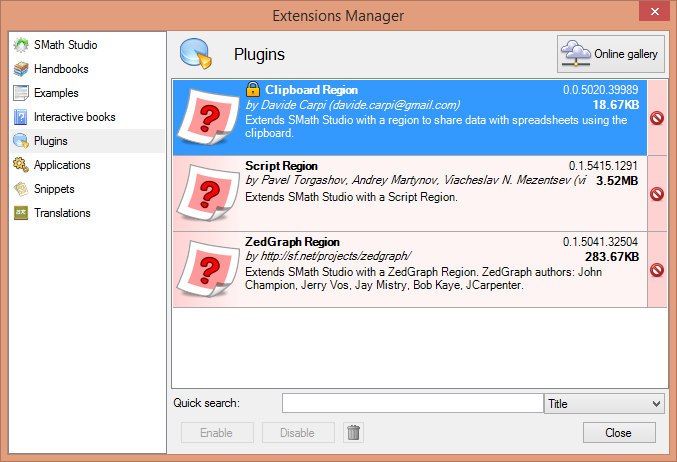Click the Handbooks books icon
Viewport: 677px width, 462px height.
click(21, 69)
